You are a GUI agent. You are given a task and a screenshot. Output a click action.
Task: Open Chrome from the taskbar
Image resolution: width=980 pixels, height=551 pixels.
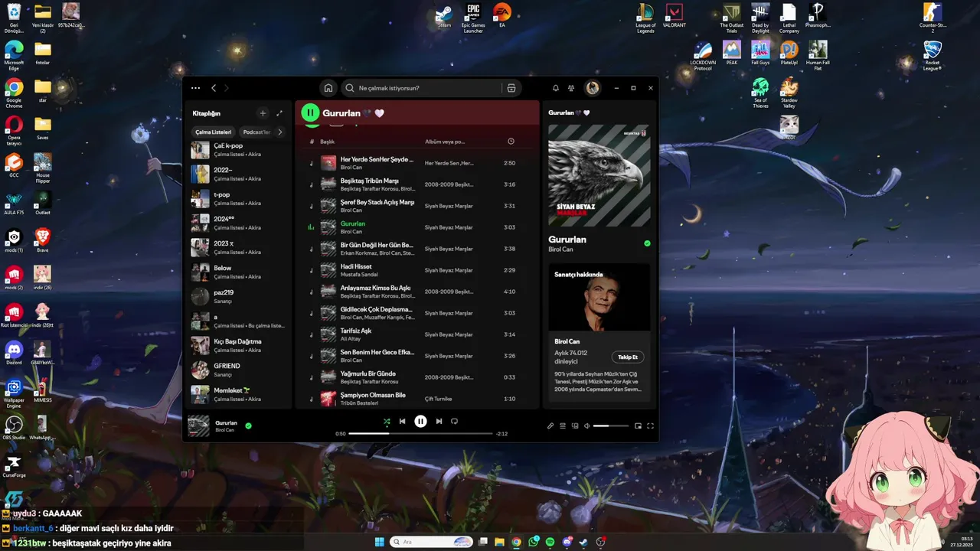[x=516, y=542]
